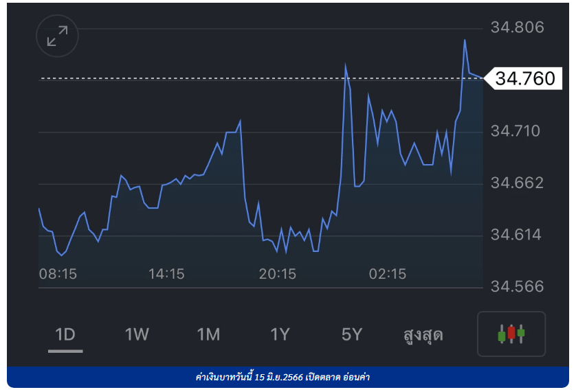576x392 pixels.
Task: Click the 34.566 bottom axis value
Action: click(x=517, y=287)
